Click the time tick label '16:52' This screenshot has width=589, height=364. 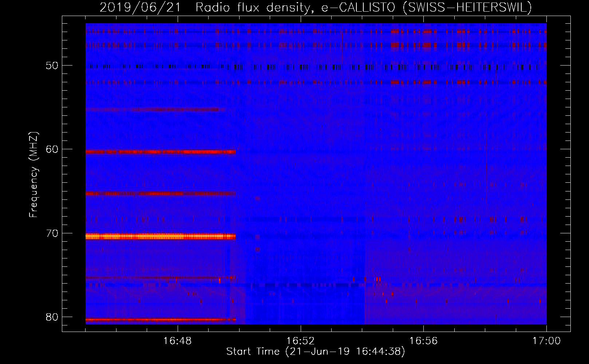(x=300, y=341)
